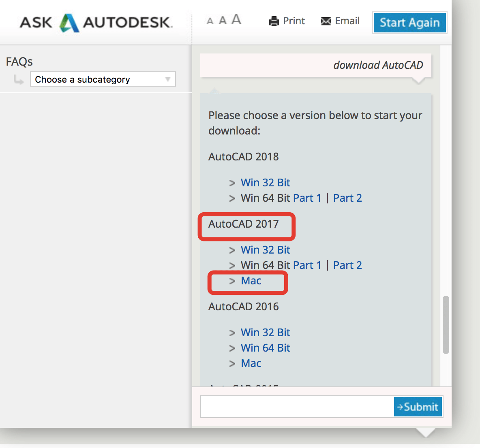Open AutoCAD 2018 Win 64 Bit Part 2

[347, 198]
